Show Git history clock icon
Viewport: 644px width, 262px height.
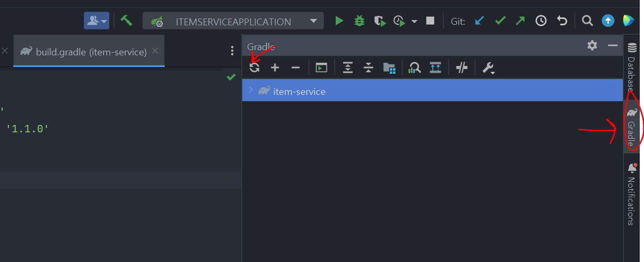coord(541,21)
